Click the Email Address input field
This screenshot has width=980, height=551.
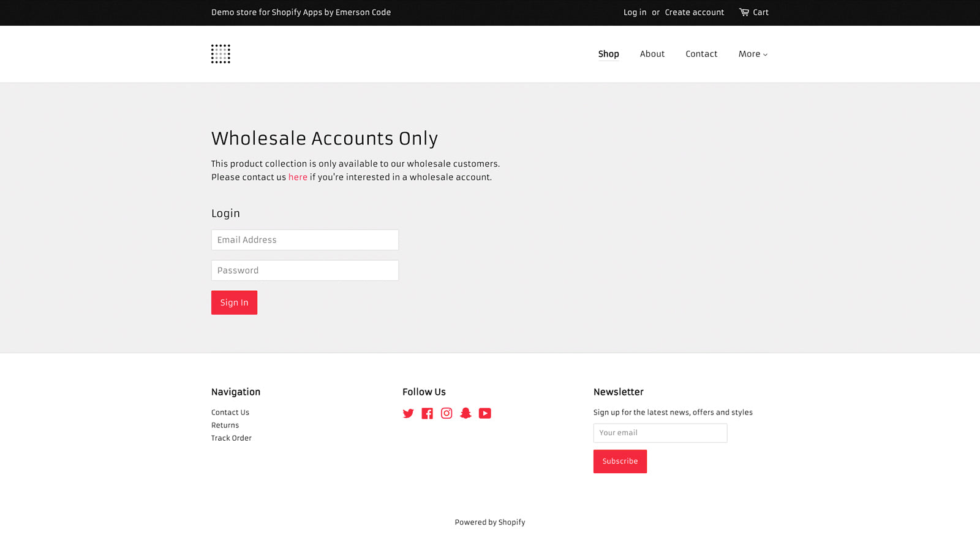pos(304,239)
